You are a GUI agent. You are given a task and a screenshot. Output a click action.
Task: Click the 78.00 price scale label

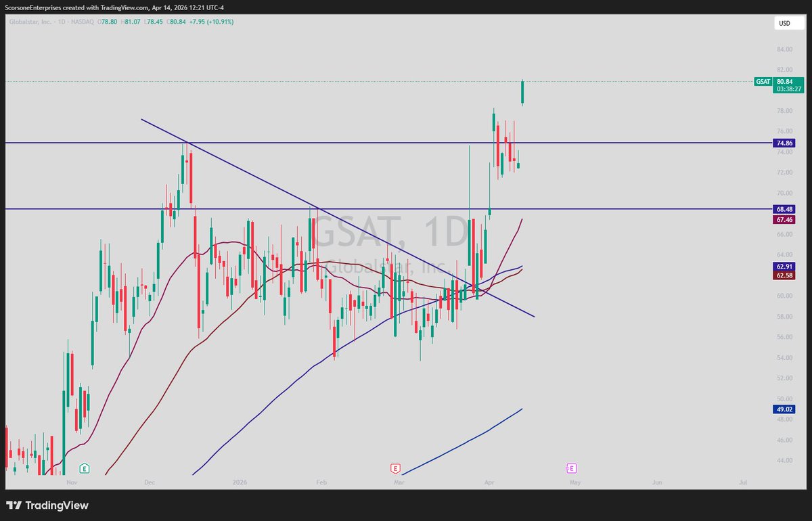(785, 111)
